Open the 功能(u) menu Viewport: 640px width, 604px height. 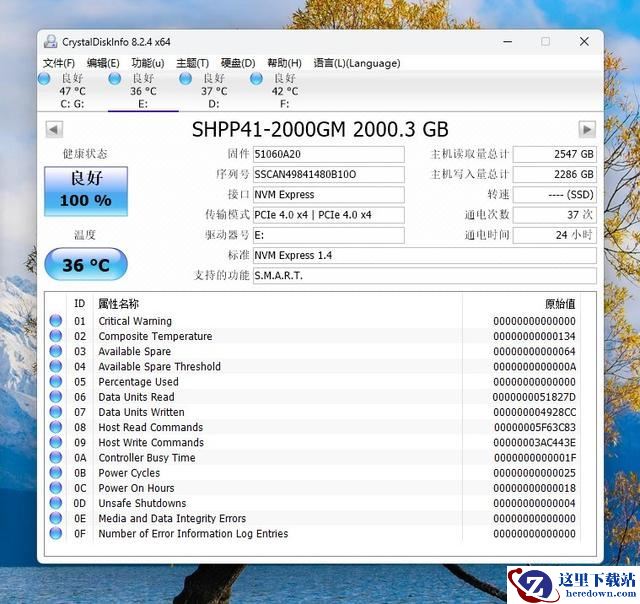(x=148, y=63)
